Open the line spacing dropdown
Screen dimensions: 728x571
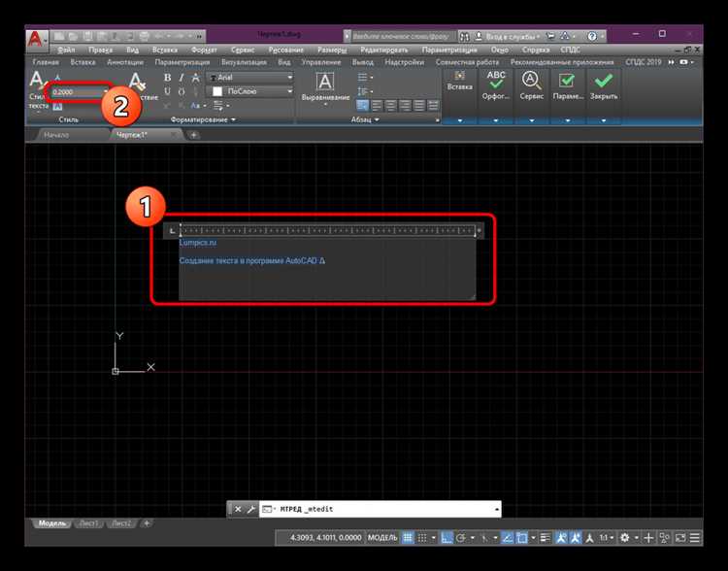pyautogui.click(x=365, y=91)
